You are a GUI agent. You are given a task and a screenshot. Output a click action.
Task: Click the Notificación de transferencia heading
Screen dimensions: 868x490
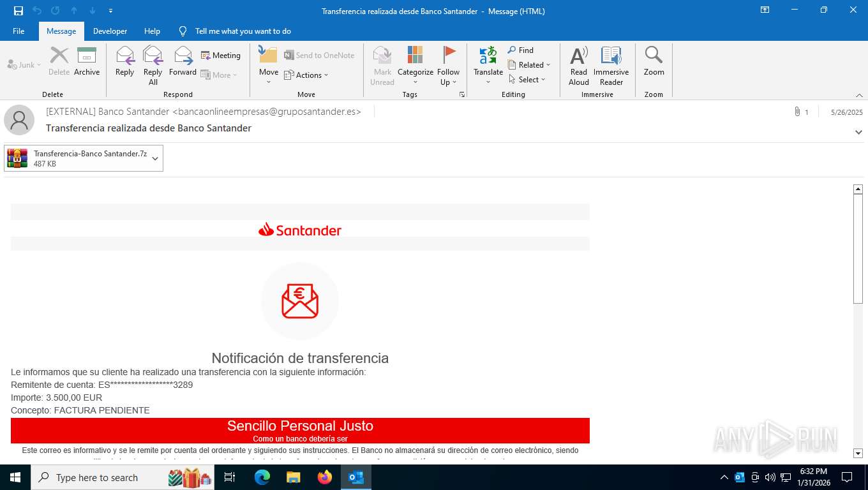pyautogui.click(x=300, y=358)
